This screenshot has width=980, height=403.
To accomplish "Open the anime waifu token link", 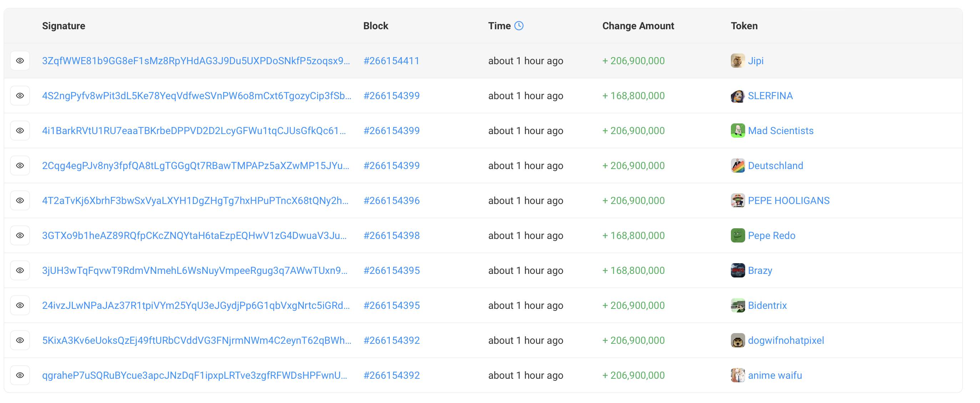I will point(775,376).
